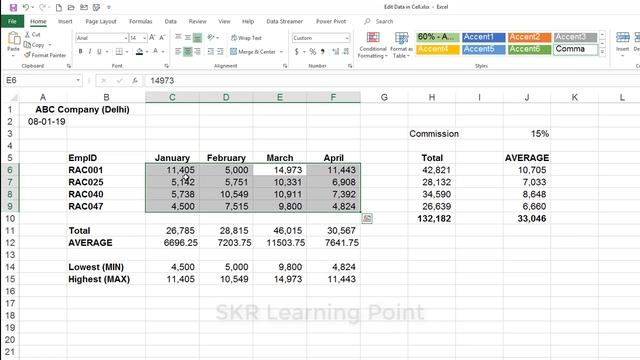Toggle Align Right
This screenshot has width=640, height=360.
pos(198,51)
